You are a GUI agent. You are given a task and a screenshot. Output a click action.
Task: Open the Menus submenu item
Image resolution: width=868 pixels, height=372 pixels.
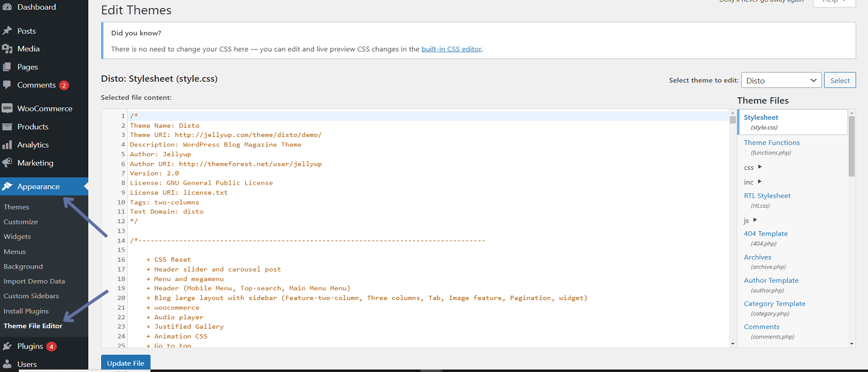pyautogui.click(x=15, y=252)
